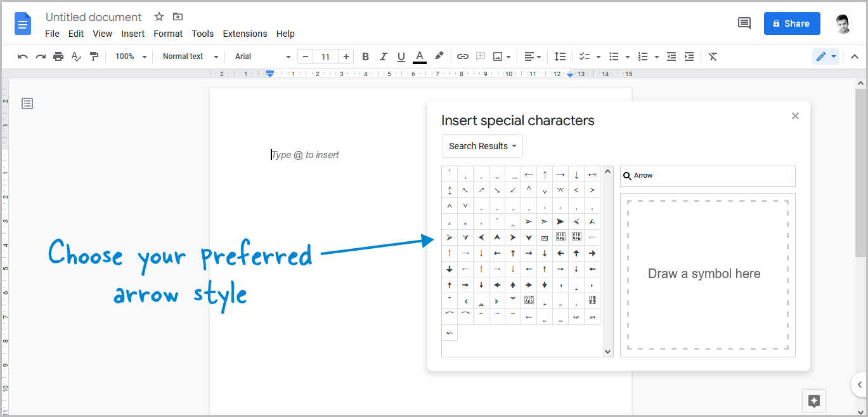The width and height of the screenshot is (868, 417).
Task: Click the Share button
Action: 791,23
